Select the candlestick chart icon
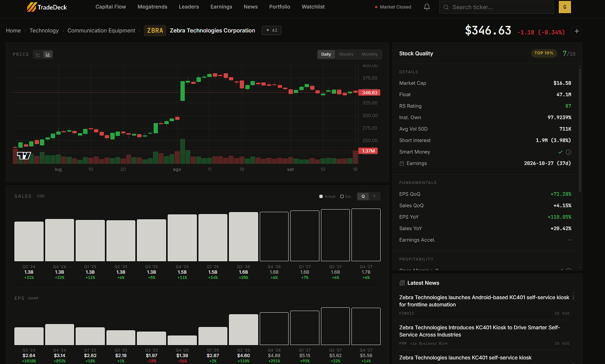 tap(48, 54)
